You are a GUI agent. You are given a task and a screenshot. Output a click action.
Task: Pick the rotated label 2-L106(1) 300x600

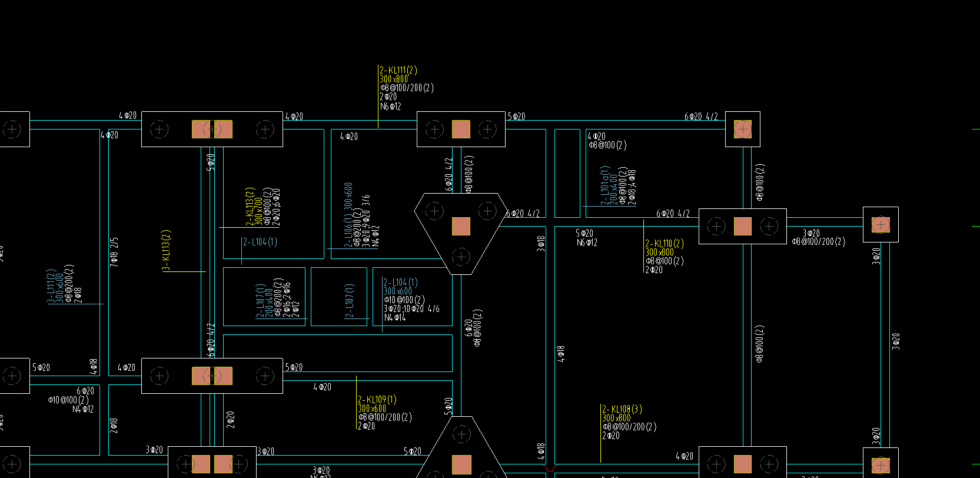348,214
